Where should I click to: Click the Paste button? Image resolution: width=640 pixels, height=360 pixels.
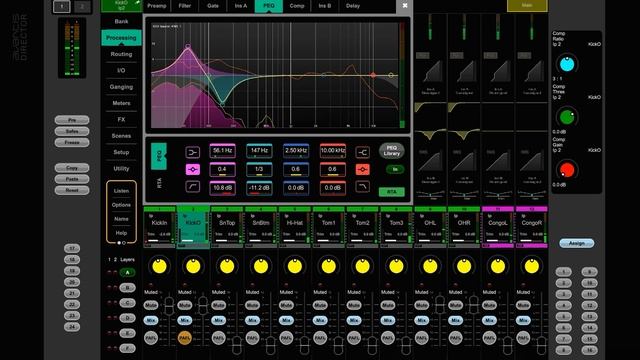coord(72,179)
